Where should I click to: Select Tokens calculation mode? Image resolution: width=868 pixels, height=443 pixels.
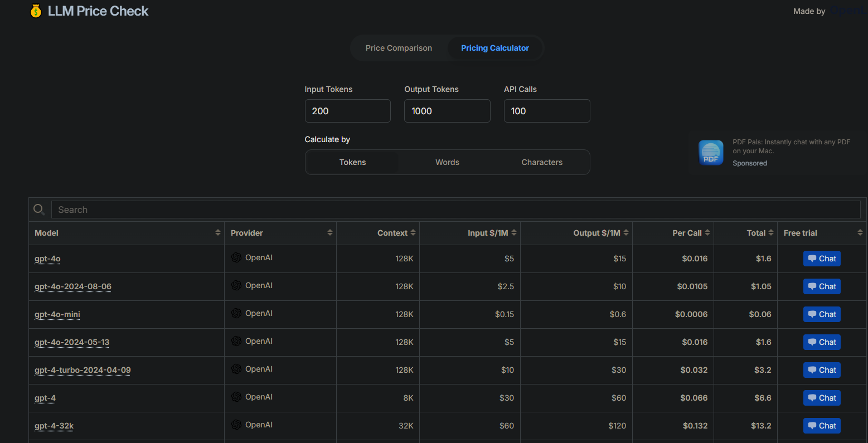click(352, 162)
